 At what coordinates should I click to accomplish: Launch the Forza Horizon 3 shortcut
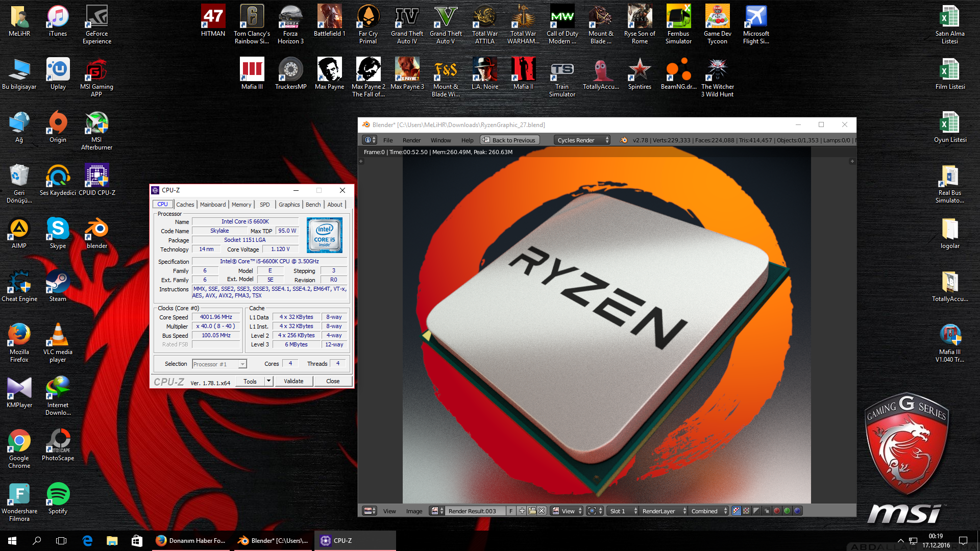(x=290, y=24)
